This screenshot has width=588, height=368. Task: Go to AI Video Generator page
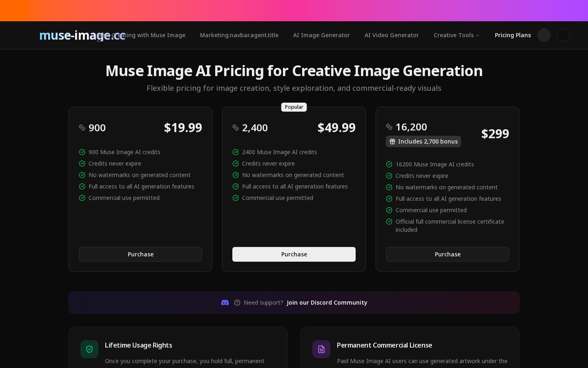point(392,35)
